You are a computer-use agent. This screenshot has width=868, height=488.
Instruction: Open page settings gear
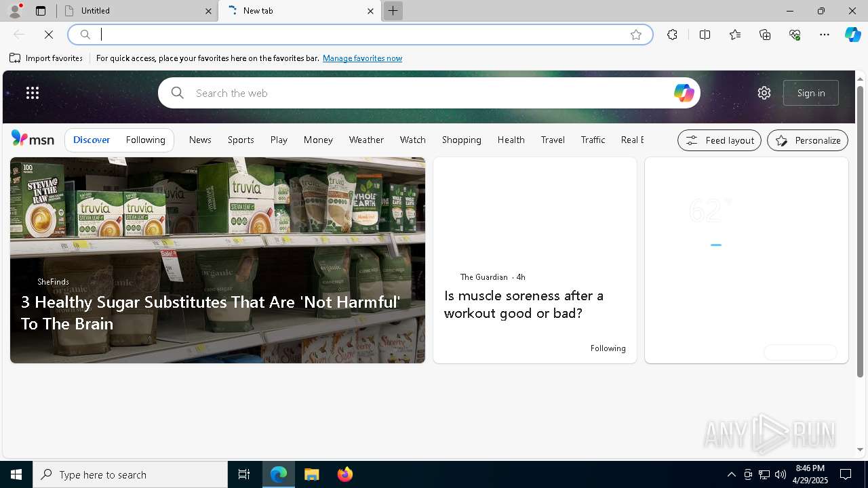pyautogui.click(x=764, y=93)
